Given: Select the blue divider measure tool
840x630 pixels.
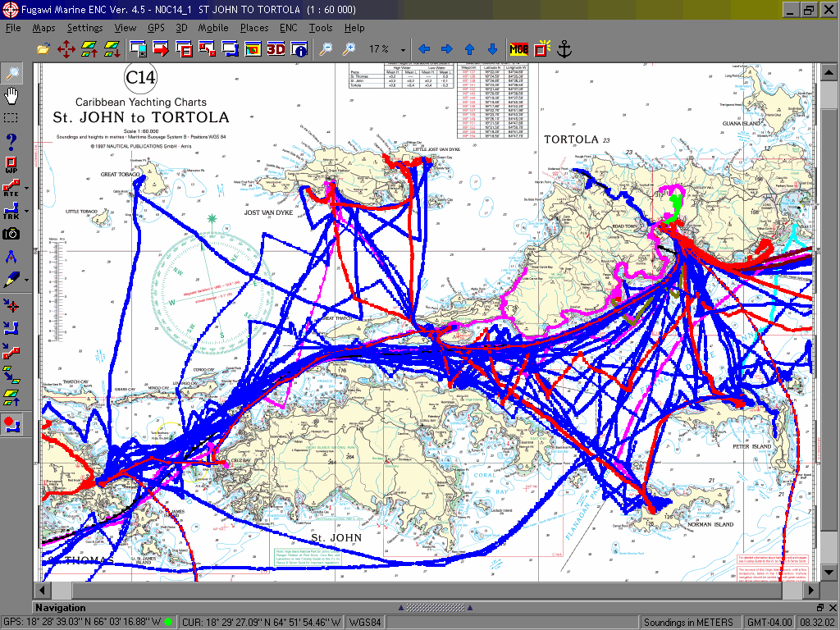Looking at the screenshot, I should [x=11, y=257].
